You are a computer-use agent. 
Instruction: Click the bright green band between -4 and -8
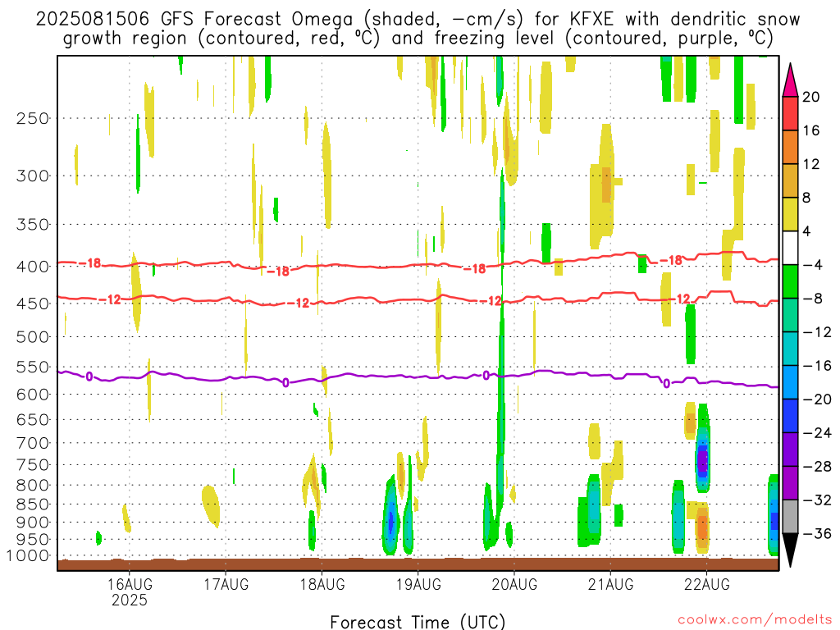tap(790, 282)
